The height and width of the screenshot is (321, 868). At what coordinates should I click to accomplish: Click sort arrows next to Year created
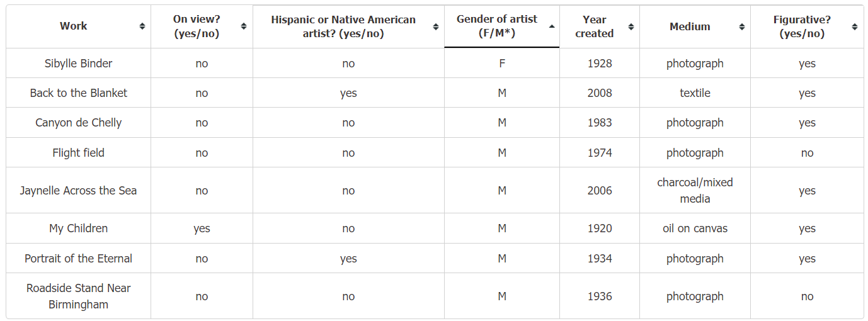click(x=631, y=26)
